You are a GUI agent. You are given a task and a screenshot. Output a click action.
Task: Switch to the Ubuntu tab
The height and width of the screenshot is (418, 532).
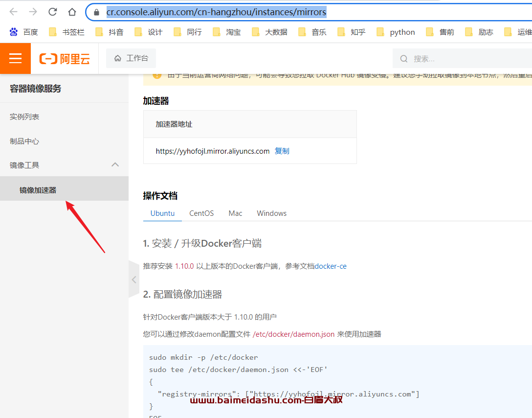pos(162,213)
